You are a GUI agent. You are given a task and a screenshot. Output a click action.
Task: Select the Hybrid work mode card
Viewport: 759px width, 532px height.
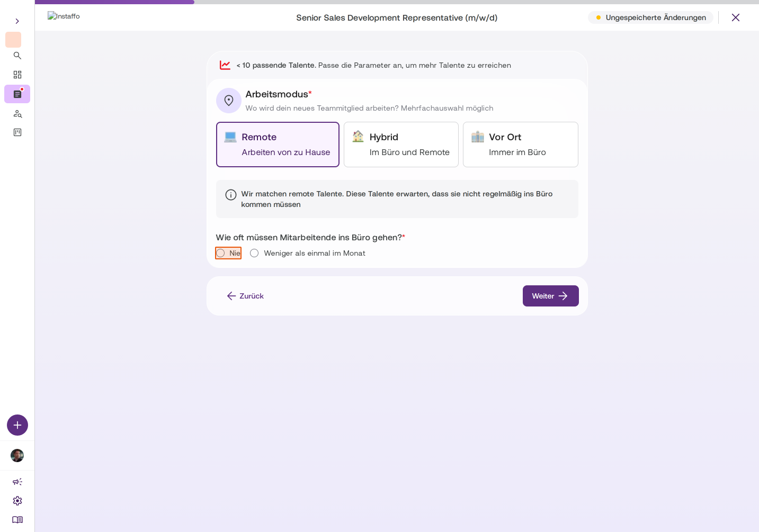pyautogui.click(x=401, y=145)
